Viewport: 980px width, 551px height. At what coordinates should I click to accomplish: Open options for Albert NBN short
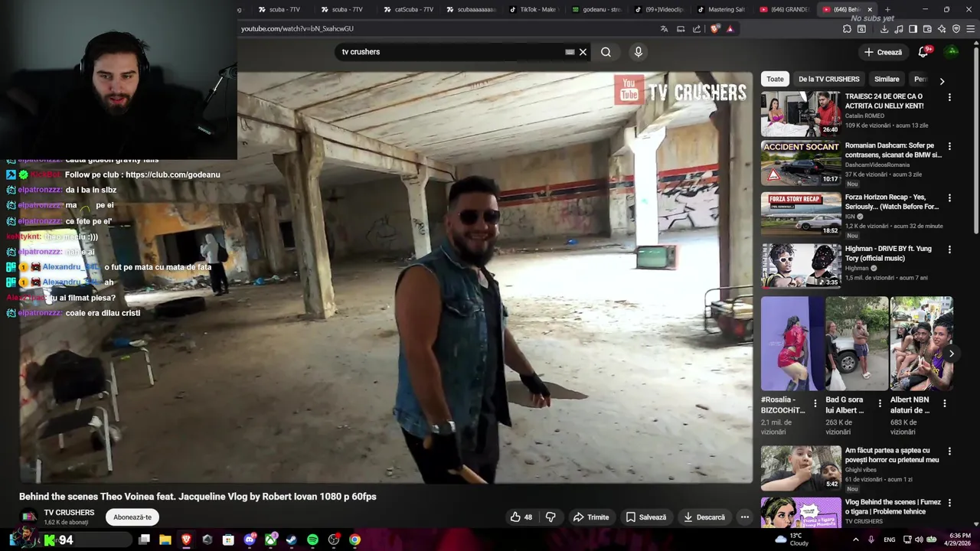pyautogui.click(x=944, y=403)
